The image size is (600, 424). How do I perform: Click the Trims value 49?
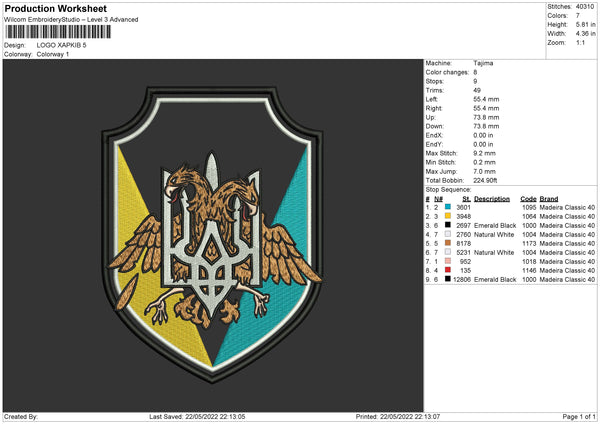(x=477, y=90)
